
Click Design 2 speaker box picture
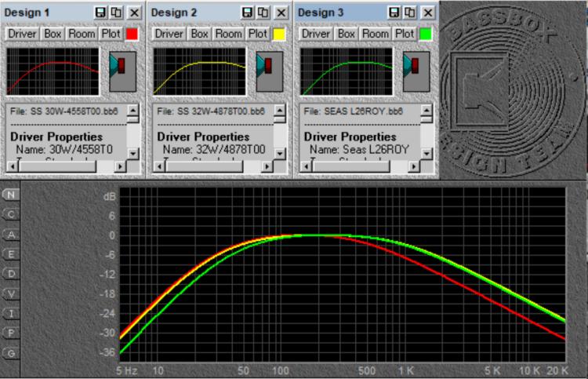coord(270,71)
